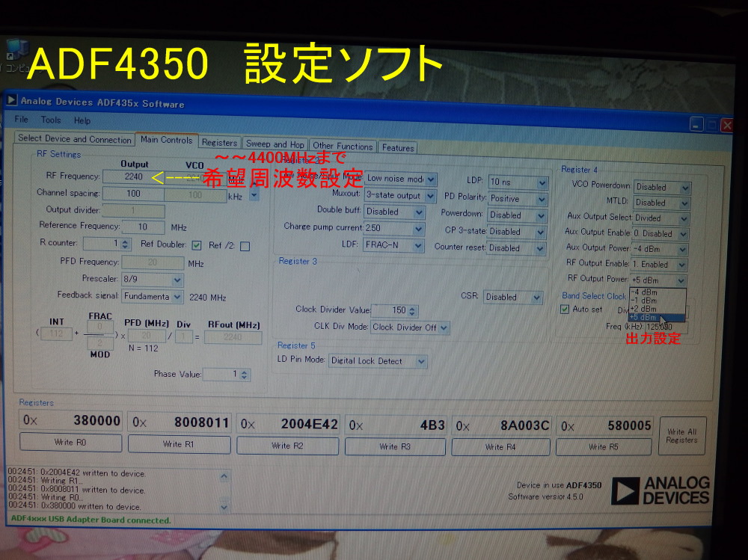Select -1 dBm in power list

click(x=657, y=301)
